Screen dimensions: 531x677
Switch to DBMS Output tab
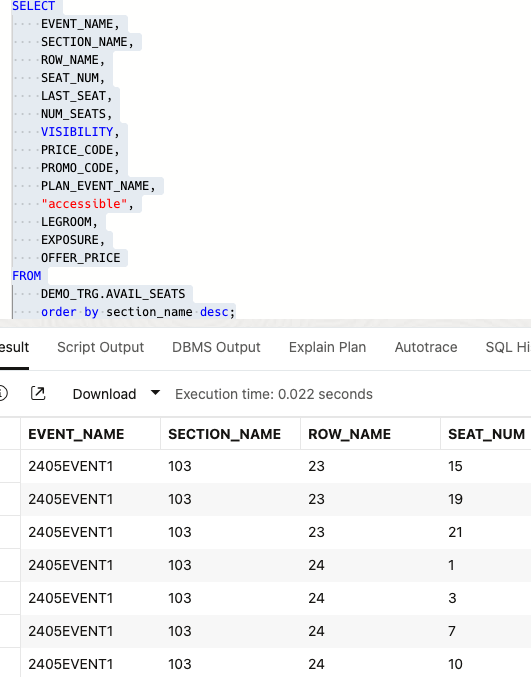[x=216, y=347]
